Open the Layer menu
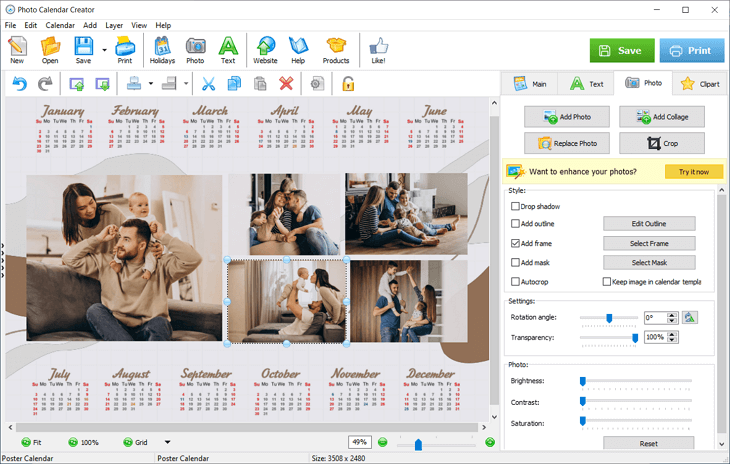Viewport: 730px width, 464px height. coord(114,25)
